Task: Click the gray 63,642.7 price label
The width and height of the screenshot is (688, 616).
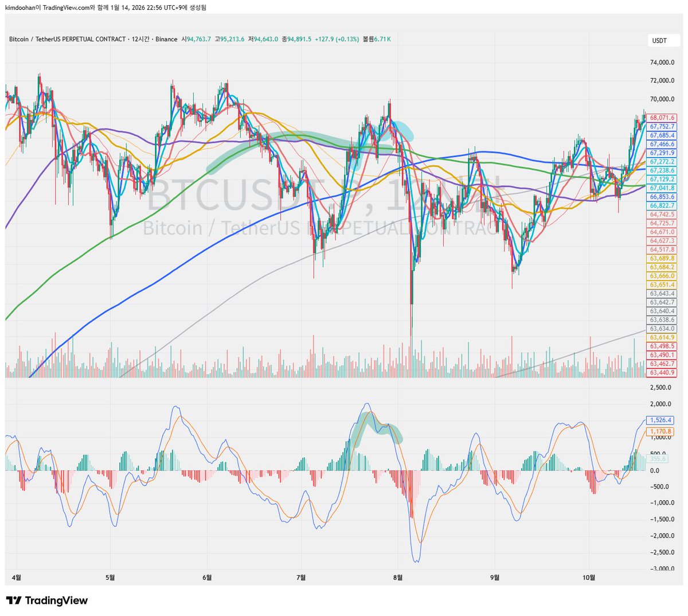Action: pyautogui.click(x=662, y=302)
